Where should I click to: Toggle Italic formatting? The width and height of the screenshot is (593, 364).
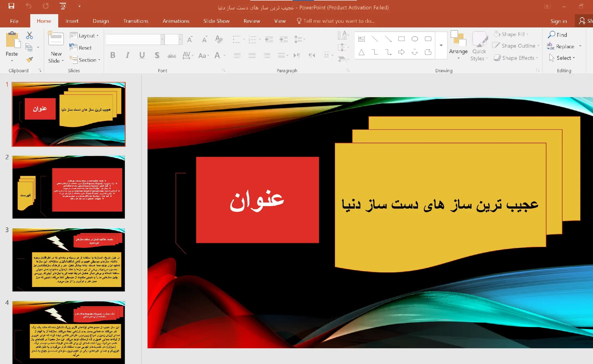(x=127, y=55)
